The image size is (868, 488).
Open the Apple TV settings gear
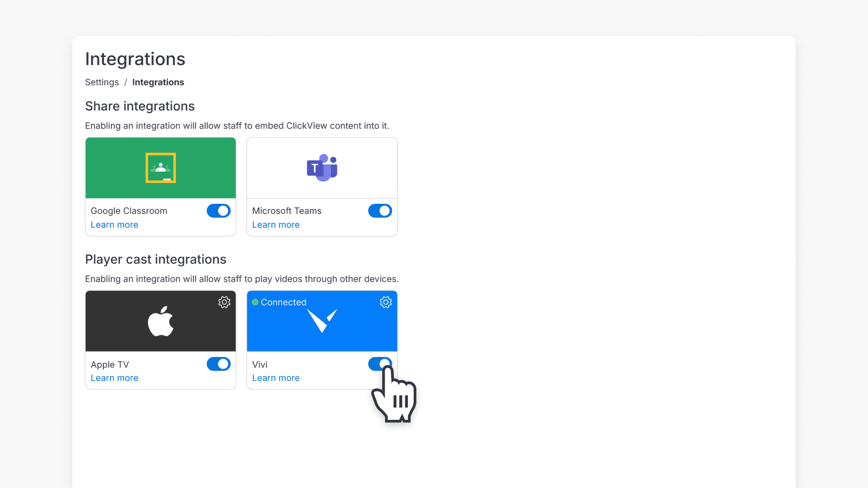coord(224,302)
